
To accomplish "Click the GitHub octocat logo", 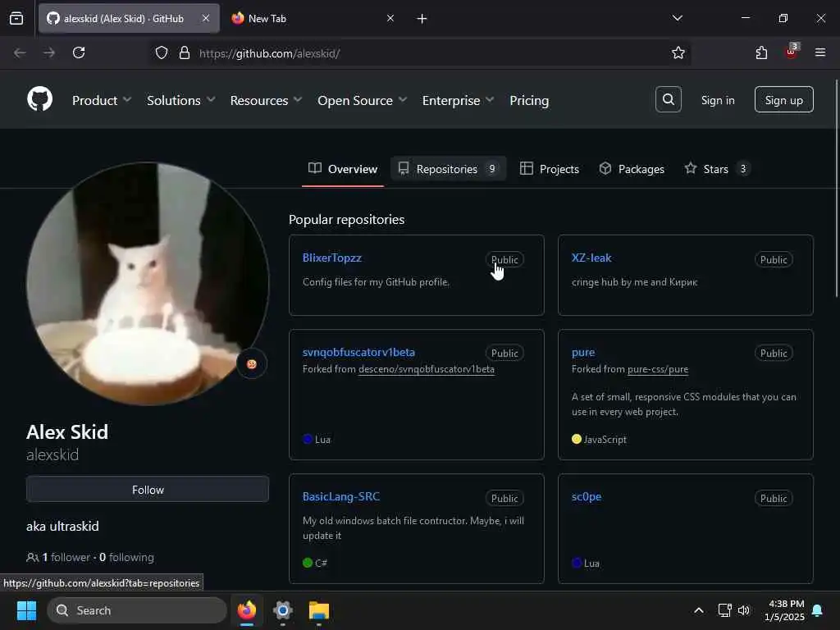I will (39, 99).
